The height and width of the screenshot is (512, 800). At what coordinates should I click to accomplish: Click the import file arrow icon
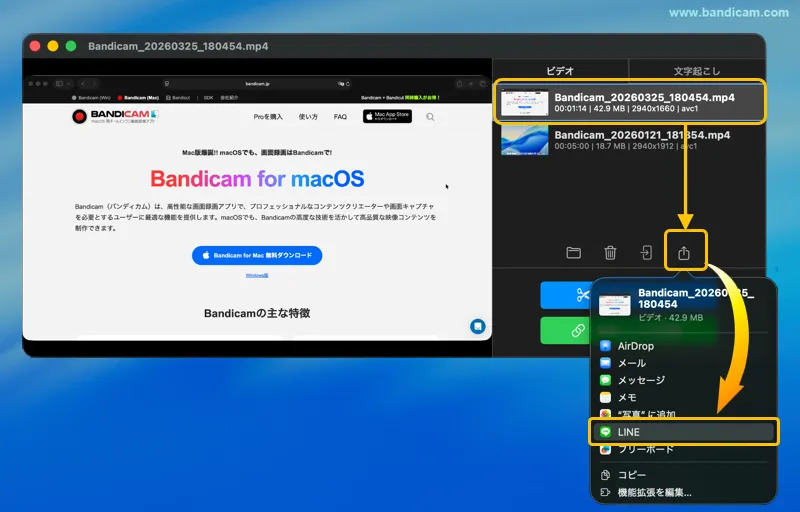tap(646, 252)
